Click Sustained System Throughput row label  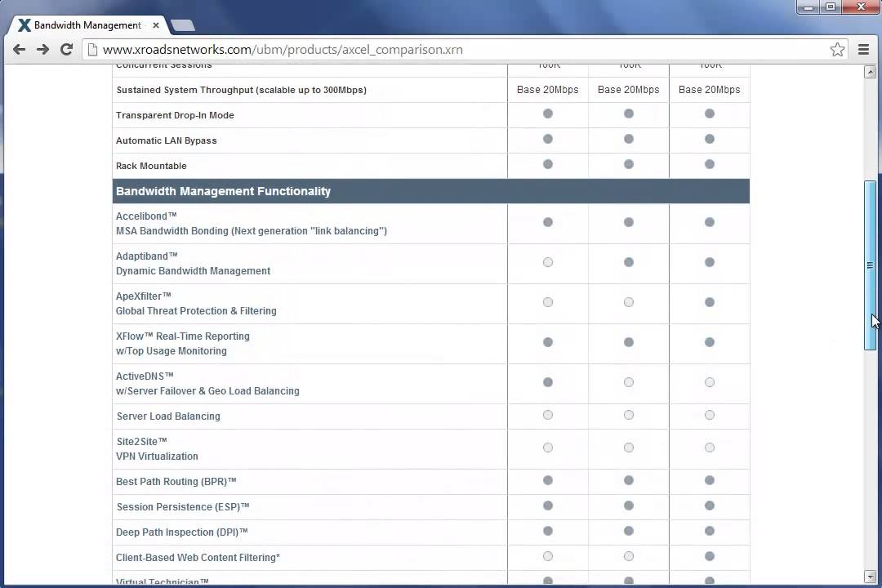click(x=241, y=90)
